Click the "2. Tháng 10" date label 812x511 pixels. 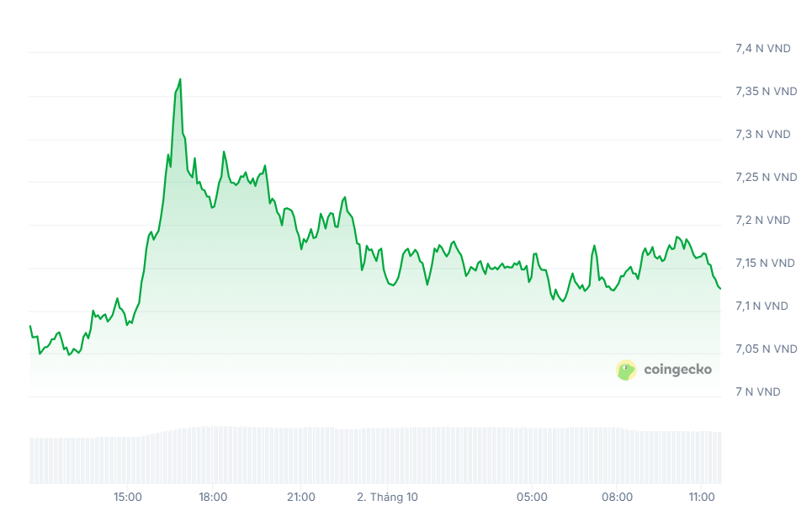coord(387,497)
